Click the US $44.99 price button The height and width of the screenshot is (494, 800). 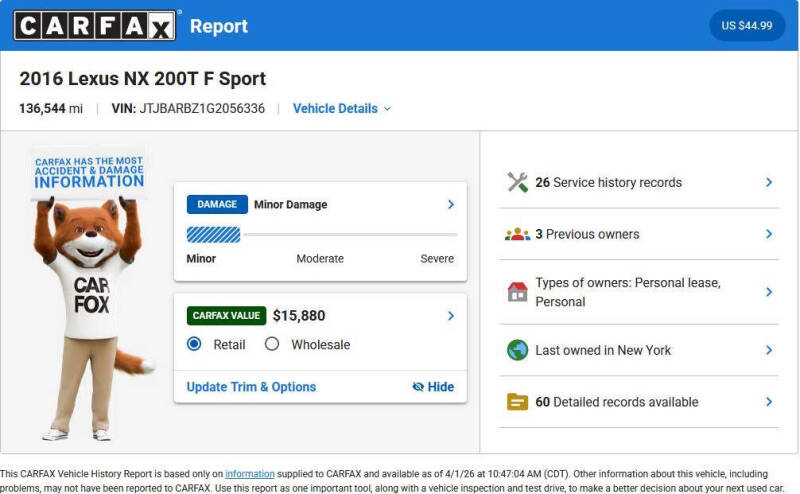[x=746, y=26]
